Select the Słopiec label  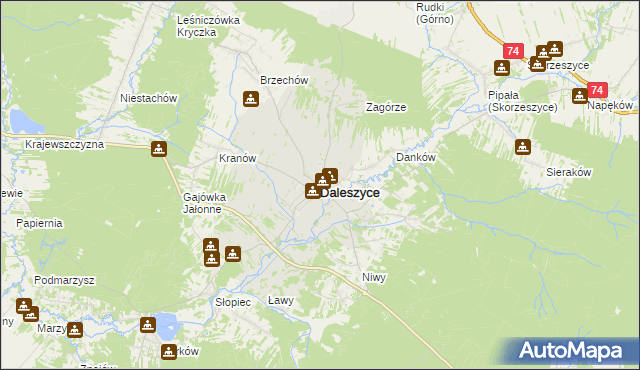[233, 302]
